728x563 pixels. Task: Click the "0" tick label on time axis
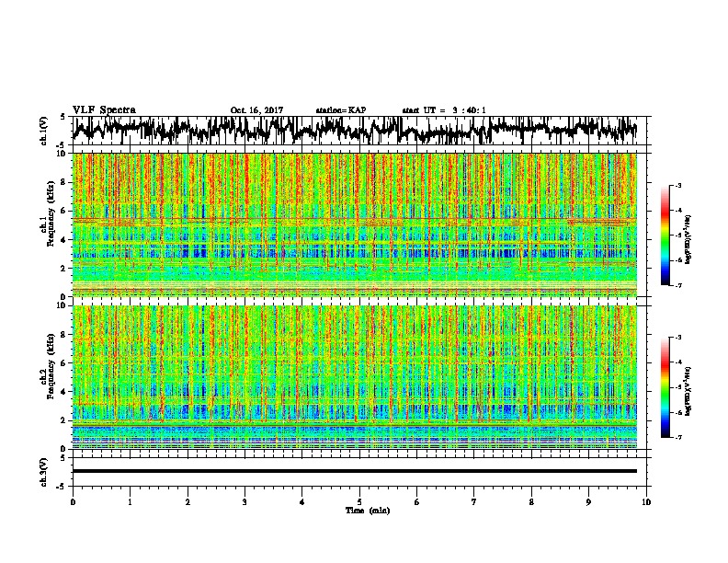click(73, 502)
